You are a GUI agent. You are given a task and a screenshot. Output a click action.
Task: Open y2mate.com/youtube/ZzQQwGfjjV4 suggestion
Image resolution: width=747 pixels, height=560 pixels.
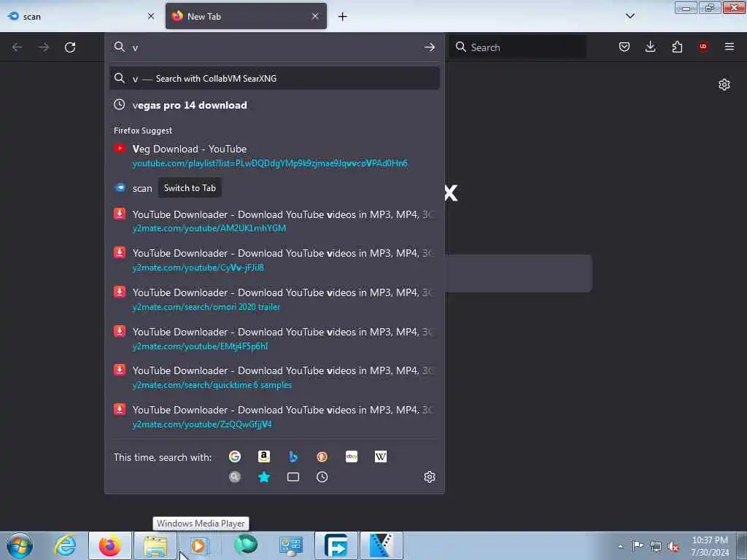274,416
